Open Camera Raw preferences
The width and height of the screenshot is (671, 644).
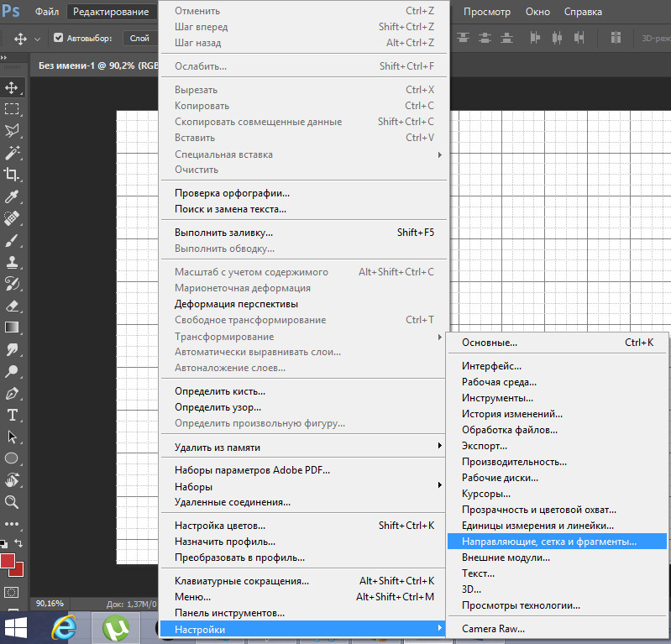[557, 629]
